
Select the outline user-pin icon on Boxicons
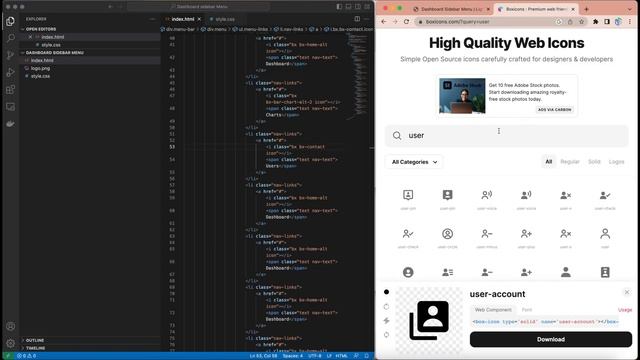pyautogui.click(x=408, y=195)
